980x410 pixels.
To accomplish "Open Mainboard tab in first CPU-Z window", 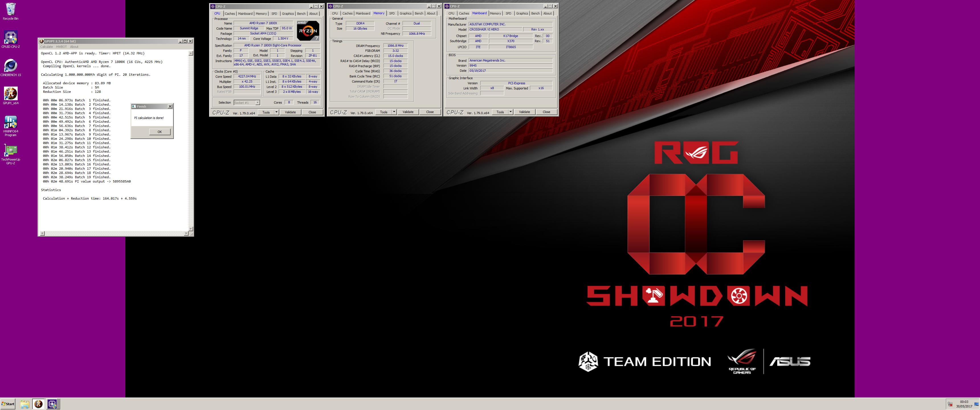I will (245, 14).
